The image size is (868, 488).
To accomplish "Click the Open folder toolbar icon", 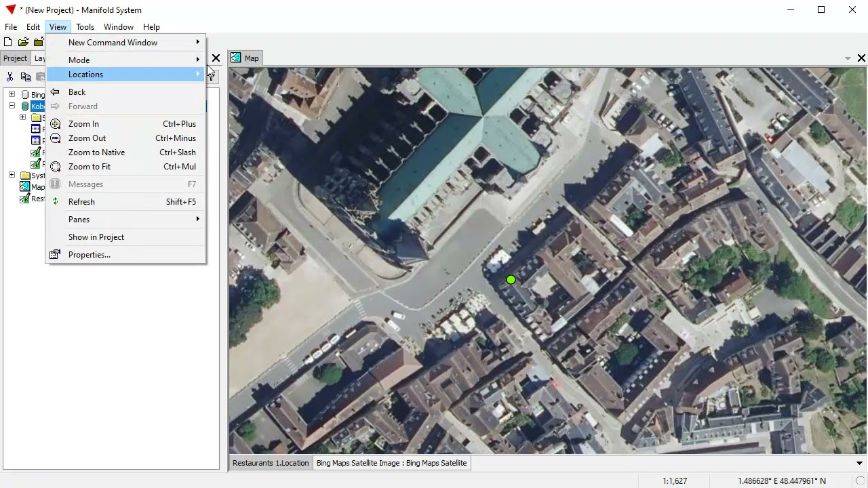I will pyautogui.click(x=23, y=42).
